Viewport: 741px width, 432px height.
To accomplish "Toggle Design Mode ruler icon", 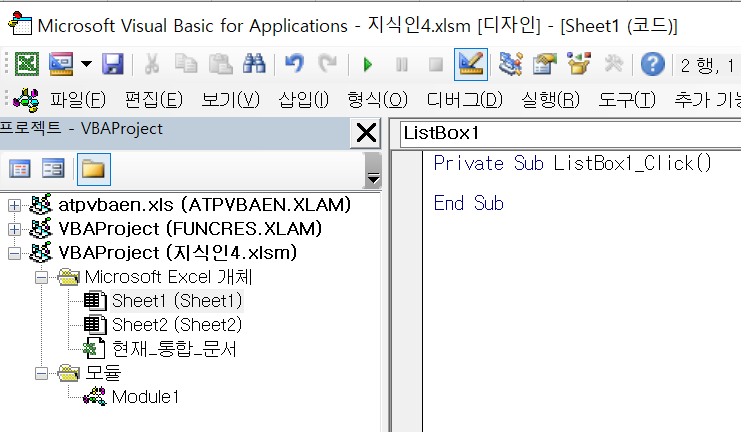I will pyautogui.click(x=471, y=64).
